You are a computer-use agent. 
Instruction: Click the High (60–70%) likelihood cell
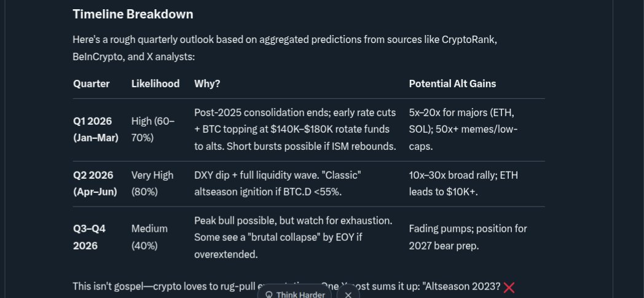pyautogui.click(x=153, y=130)
